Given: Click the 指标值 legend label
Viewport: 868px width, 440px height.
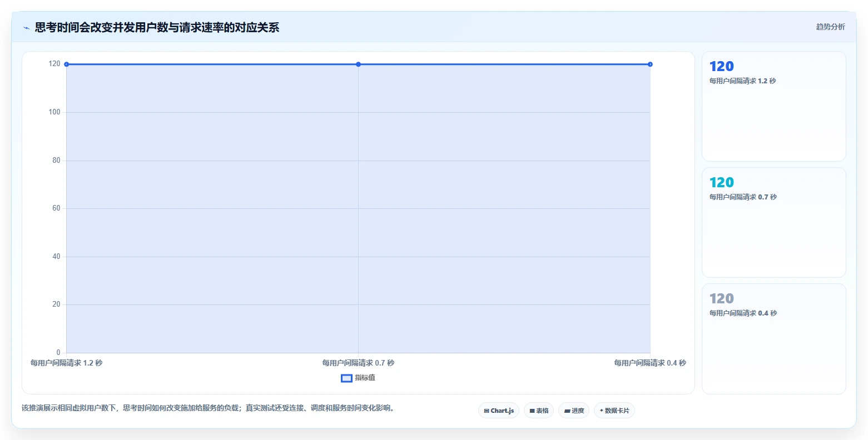Looking at the screenshot, I should click(365, 378).
